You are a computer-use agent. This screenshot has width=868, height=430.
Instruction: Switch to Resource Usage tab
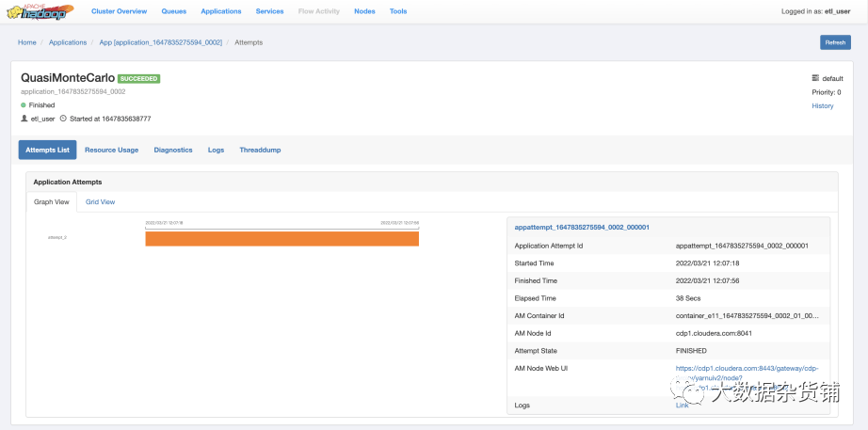111,150
